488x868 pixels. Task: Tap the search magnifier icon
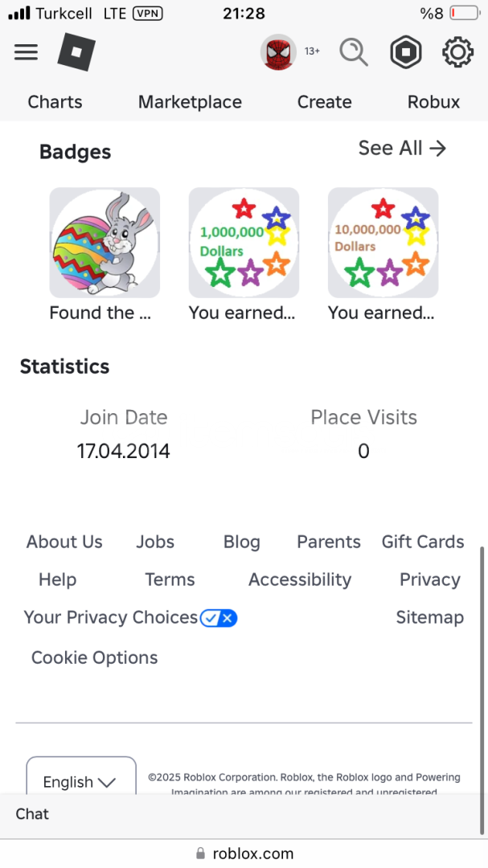353,52
